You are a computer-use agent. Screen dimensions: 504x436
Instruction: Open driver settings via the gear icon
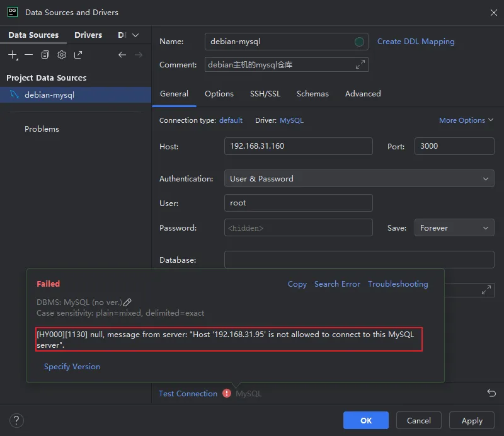[62, 55]
